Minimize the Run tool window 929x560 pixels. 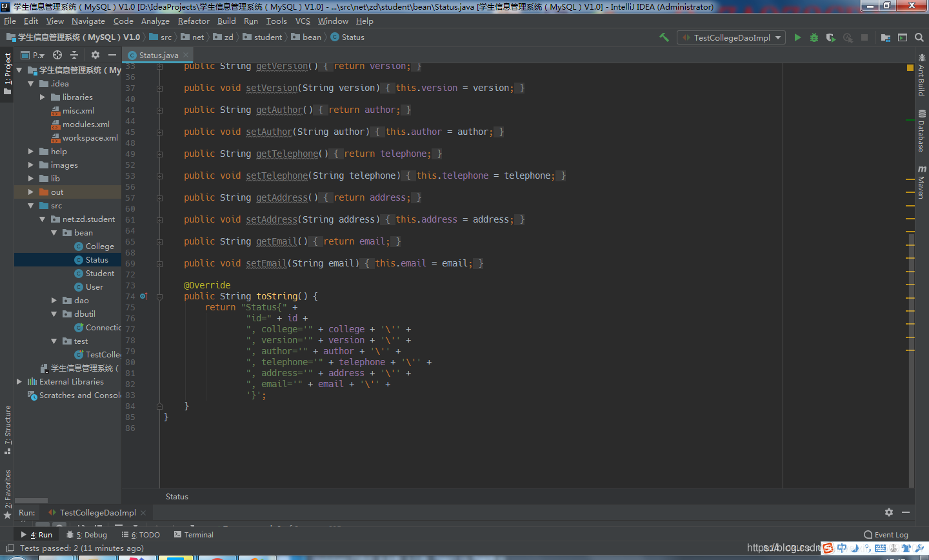point(906,512)
